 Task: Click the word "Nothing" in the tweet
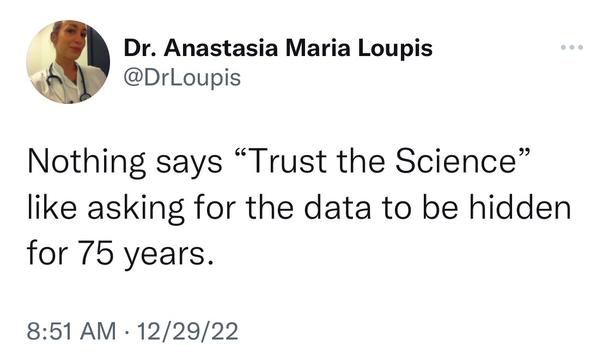tap(87, 162)
